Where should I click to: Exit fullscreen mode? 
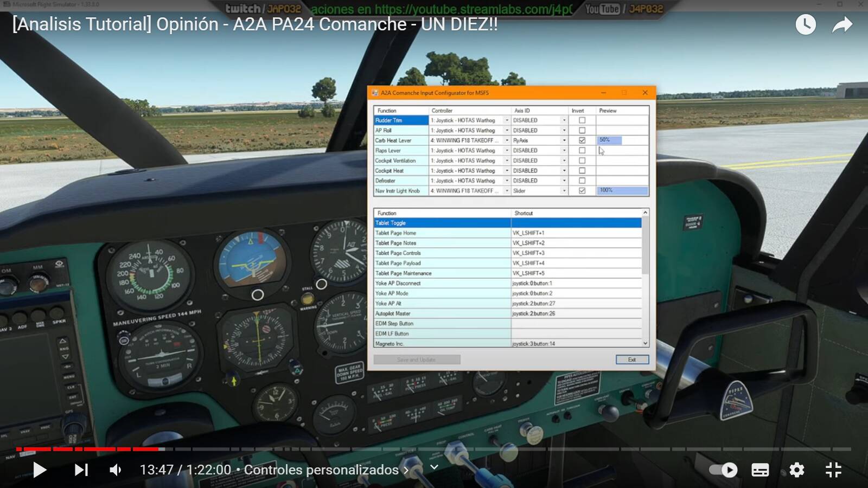[833, 470]
